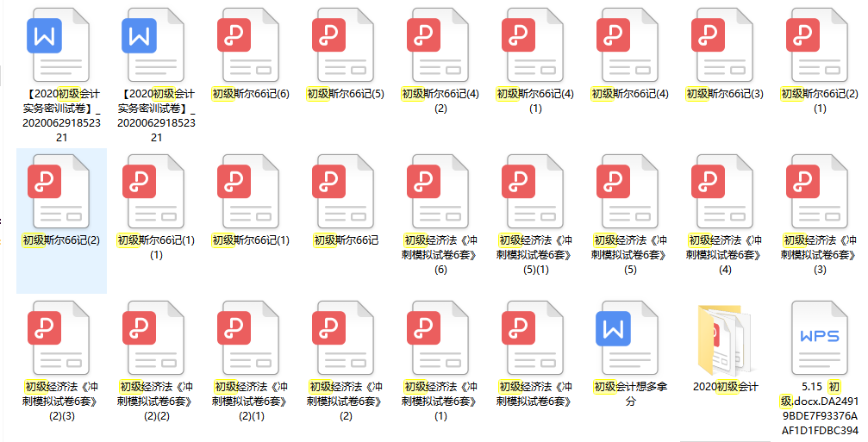Click the 初级经济法《冲刺模拟试卷6套》(2) PDF icon
Viewport: 868px width, 442px height.
pyautogui.click(x=343, y=338)
